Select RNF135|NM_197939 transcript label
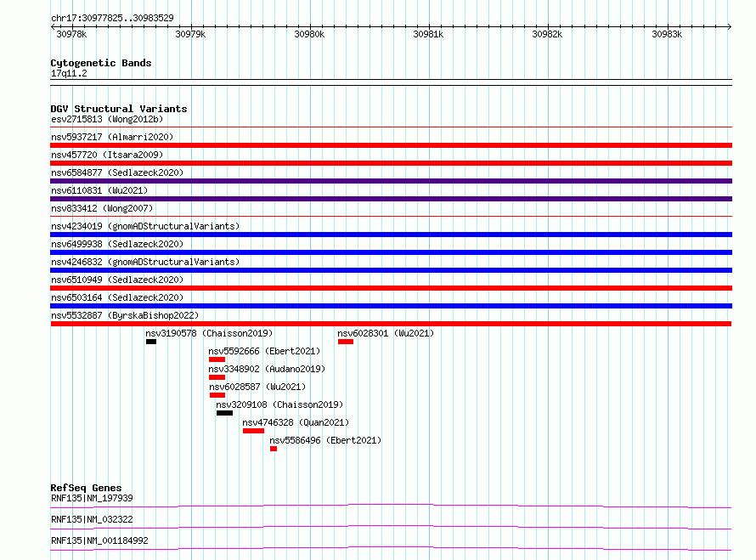The height and width of the screenshot is (560, 756). tap(92, 498)
